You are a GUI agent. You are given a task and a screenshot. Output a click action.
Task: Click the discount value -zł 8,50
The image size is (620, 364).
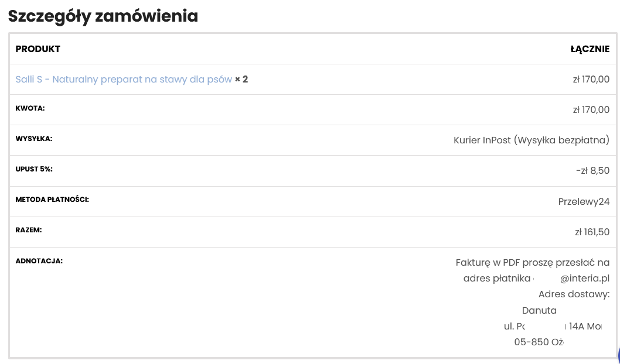coord(592,170)
